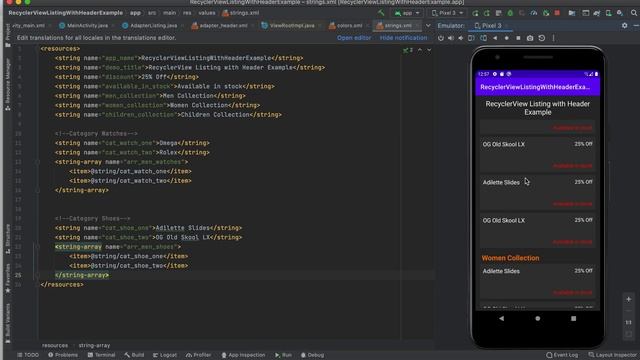
Task: Tap Android recents button on emulator screen
Action: pos(573,318)
